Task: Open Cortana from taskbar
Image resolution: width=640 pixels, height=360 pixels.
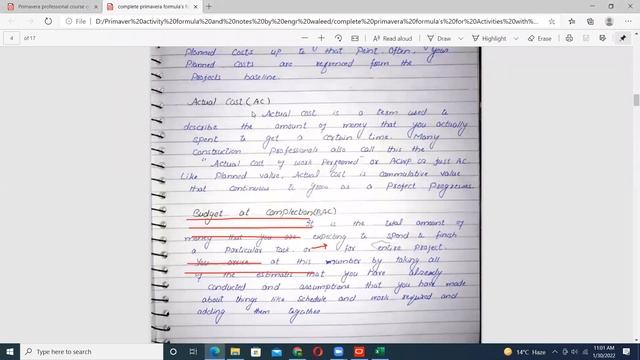Action: 173,351
